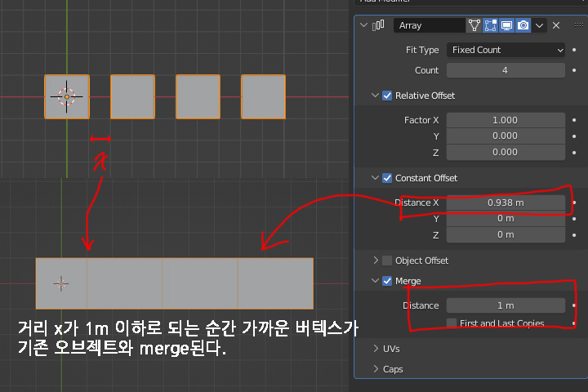Animate Factor Y property dot
Image resolution: width=588 pixels, height=392 pixels.
pyautogui.click(x=574, y=136)
